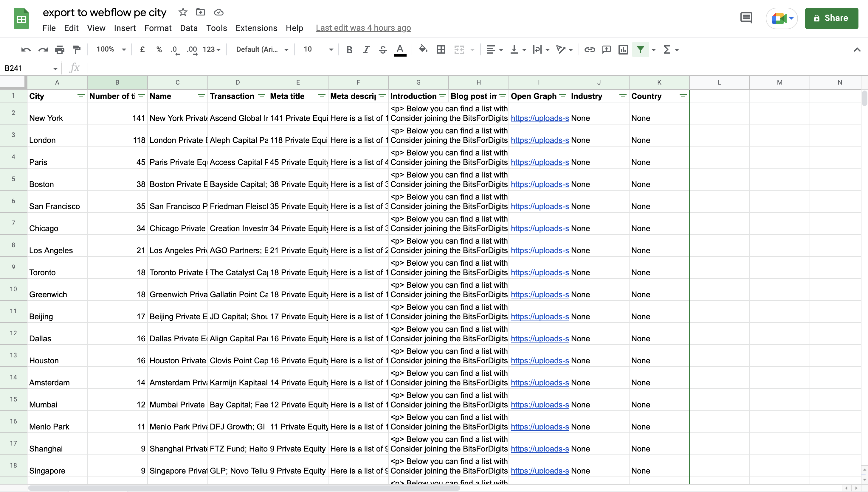
Task: Open comment history icon
Action: pos(746,18)
